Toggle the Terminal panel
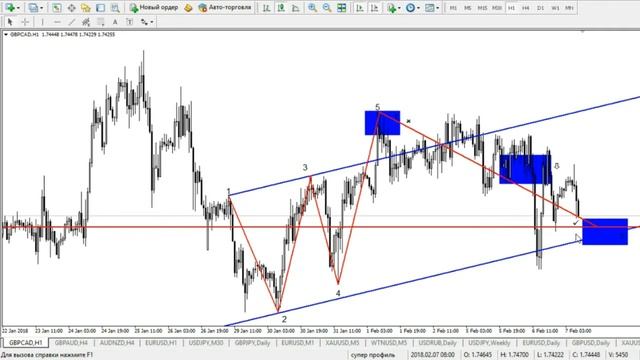Viewport: 640px width, 360px height. (100, 8)
